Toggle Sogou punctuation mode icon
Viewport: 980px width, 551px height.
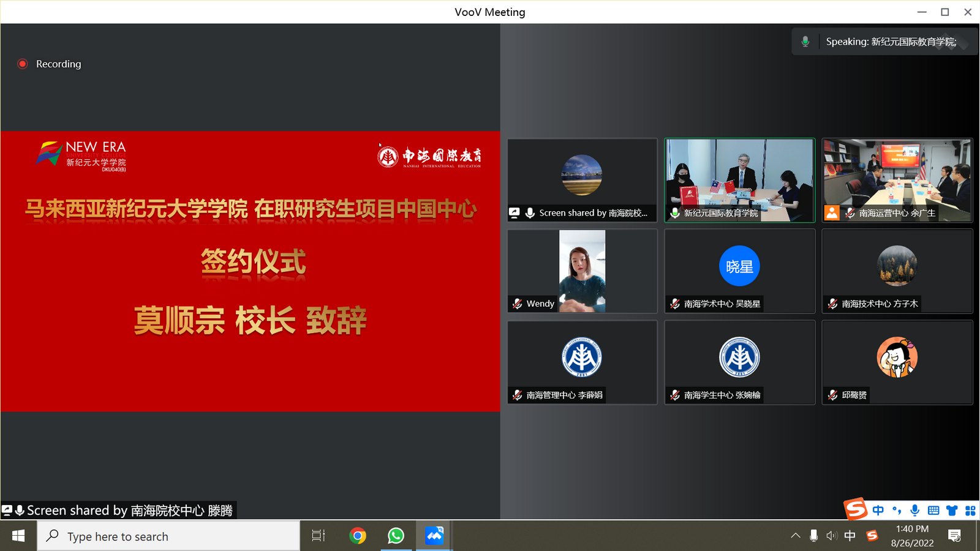point(897,511)
